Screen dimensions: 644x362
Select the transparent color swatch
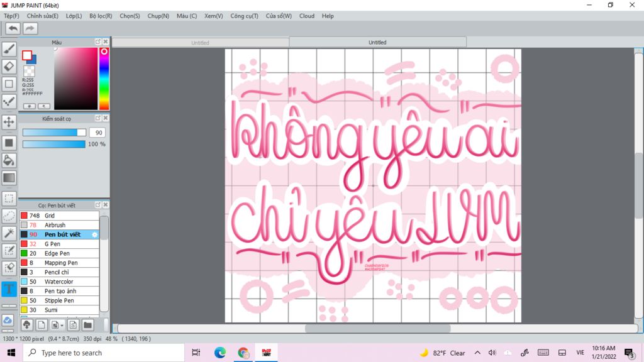(x=29, y=71)
